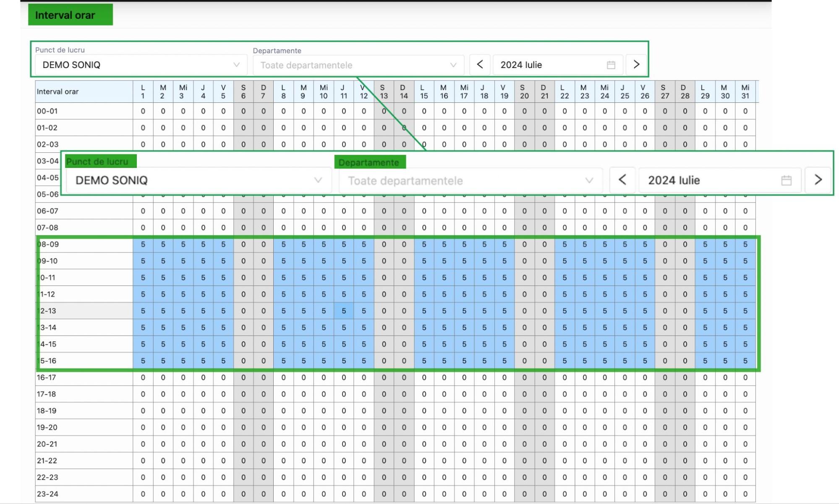Click the Interval orar table header cell
The height and width of the screenshot is (504, 839).
tap(84, 91)
